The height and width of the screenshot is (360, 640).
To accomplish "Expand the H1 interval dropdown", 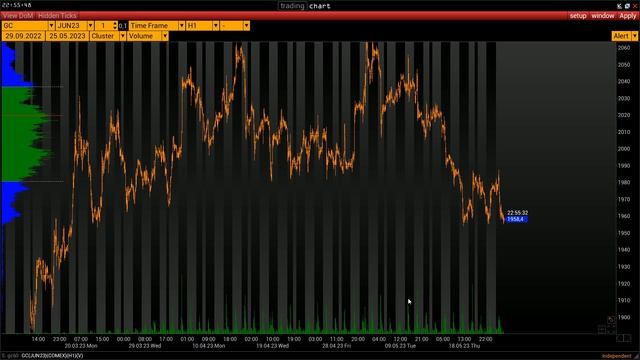I will pos(216,26).
